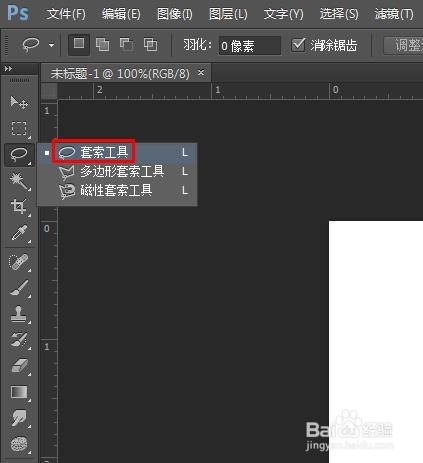
Task: Select the Eraser tool
Action: [x=19, y=366]
